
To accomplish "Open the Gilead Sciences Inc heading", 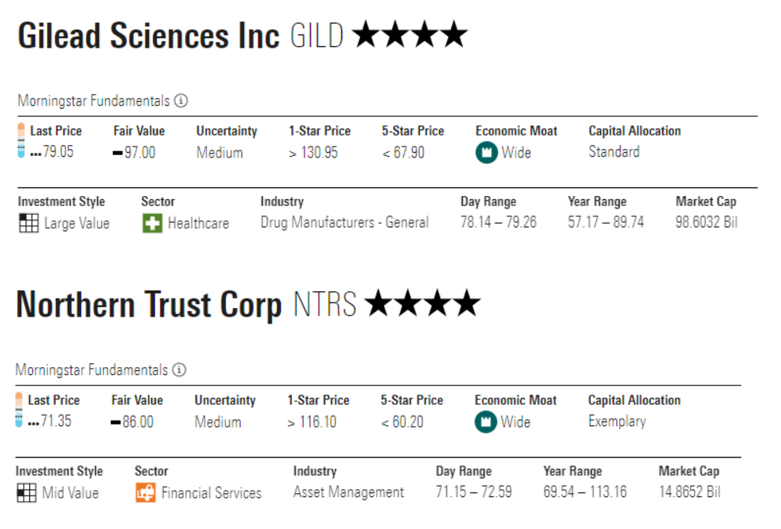I will click(x=149, y=37).
